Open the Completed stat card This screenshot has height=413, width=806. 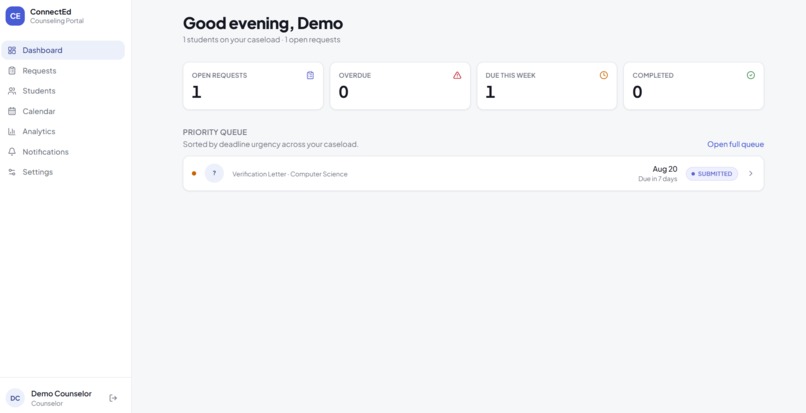694,86
